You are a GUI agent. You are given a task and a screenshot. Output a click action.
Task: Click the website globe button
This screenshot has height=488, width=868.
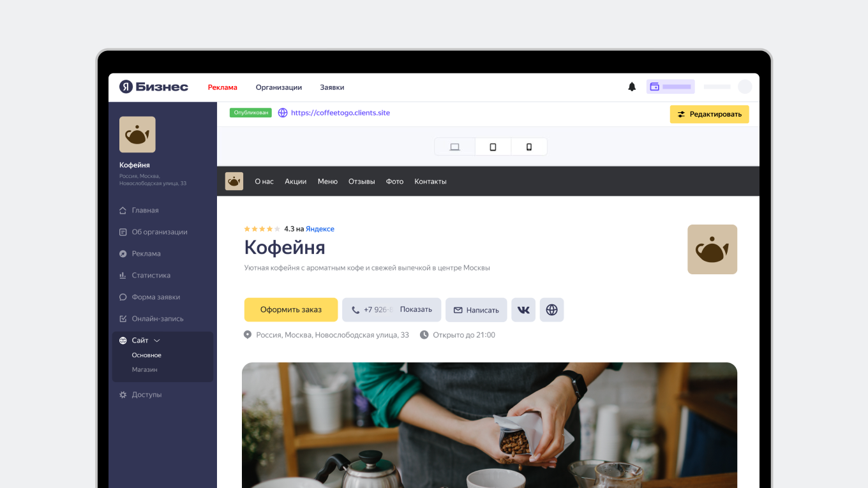(x=552, y=310)
